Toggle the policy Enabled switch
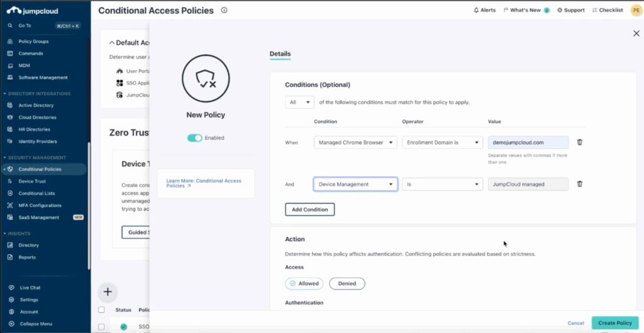This screenshot has height=333, width=644. 195,138
